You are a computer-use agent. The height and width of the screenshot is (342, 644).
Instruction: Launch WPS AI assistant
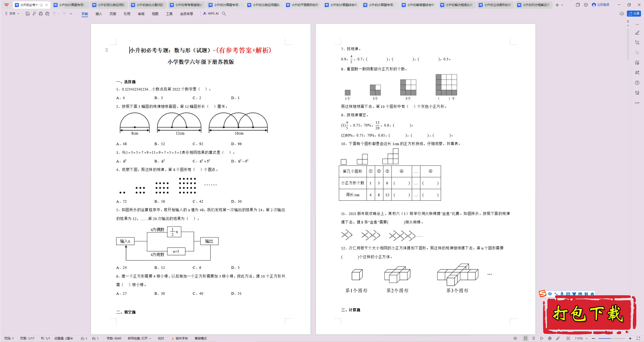pos(211,14)
